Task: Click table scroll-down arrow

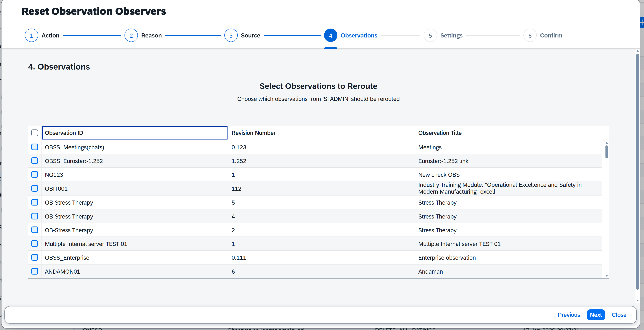Action: tap(607, 276)
